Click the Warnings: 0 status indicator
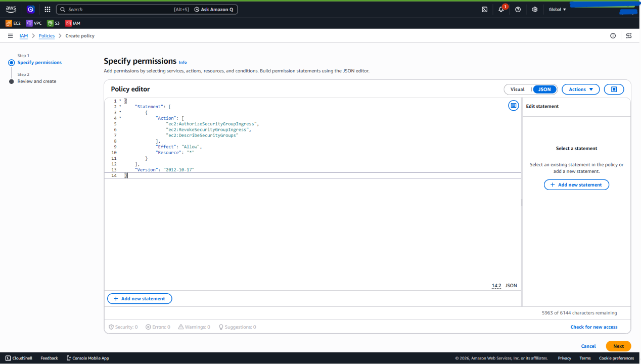 pos(194,327)
